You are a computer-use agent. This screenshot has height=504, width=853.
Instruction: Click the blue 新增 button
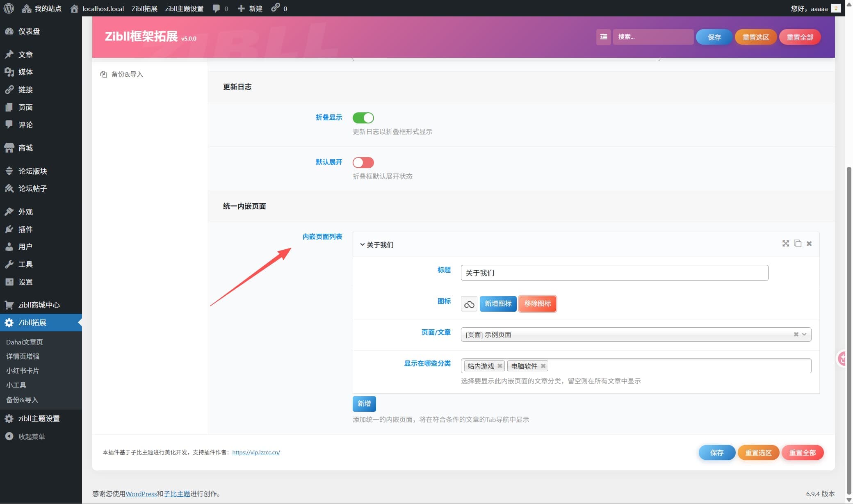(364, 404)
